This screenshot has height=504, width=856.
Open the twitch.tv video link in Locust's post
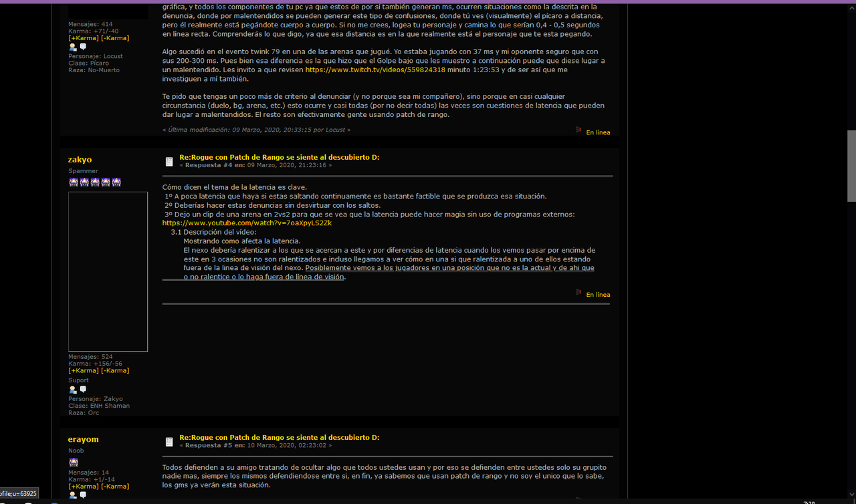click(x=375, y=70)
